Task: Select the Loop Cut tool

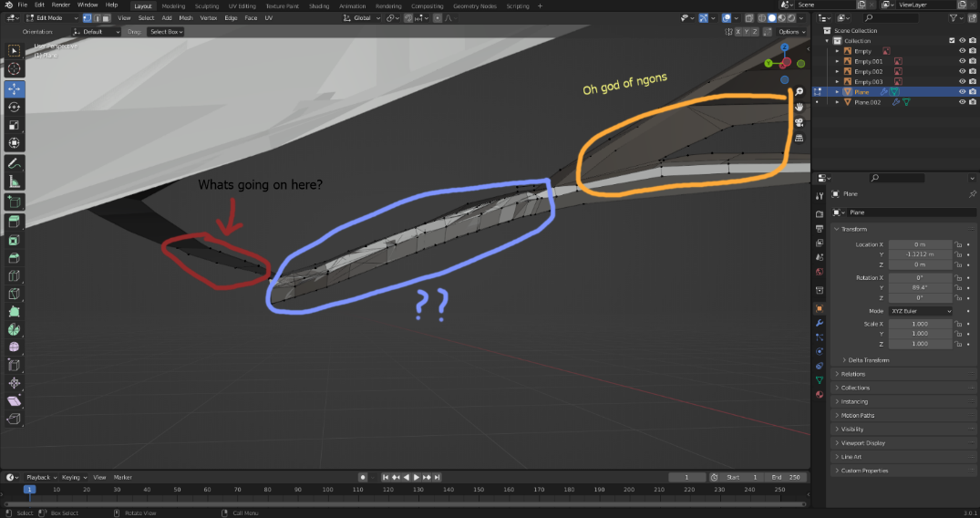Action: (x=14, y=276)
